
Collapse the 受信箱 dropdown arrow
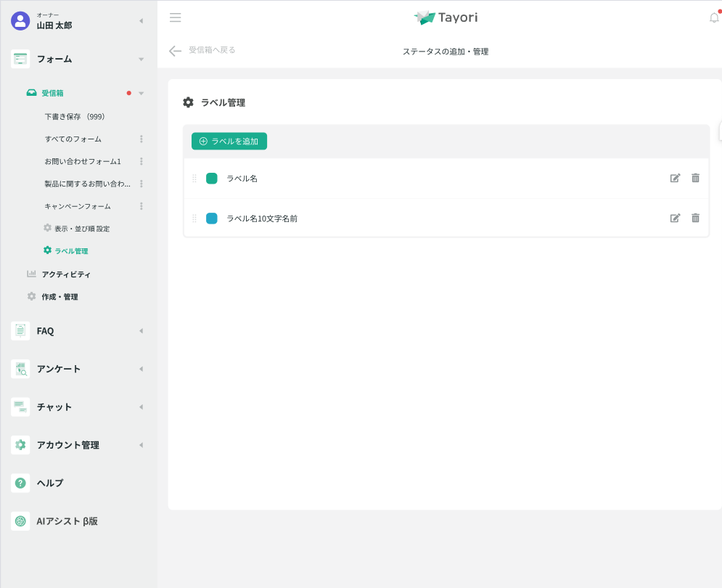point(141,93)
